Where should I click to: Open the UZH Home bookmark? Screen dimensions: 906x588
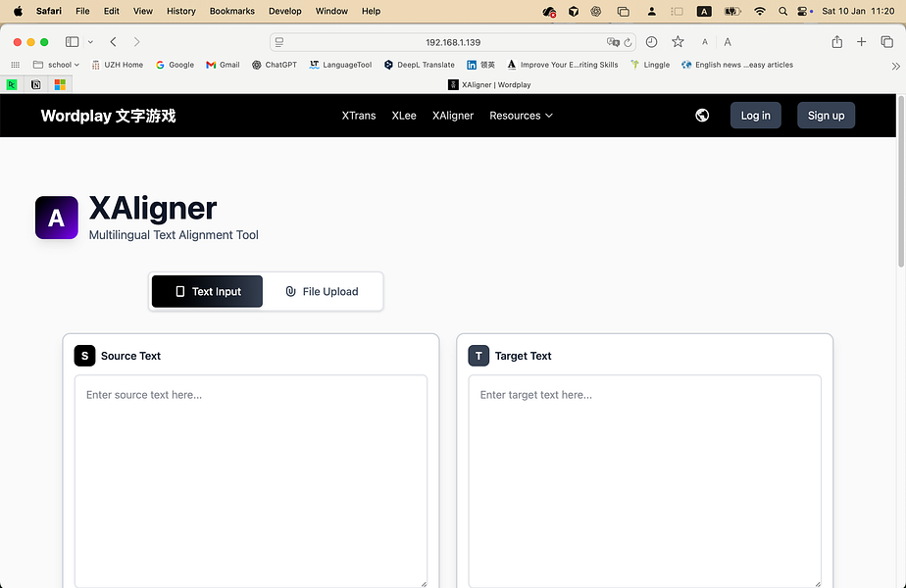118,65
